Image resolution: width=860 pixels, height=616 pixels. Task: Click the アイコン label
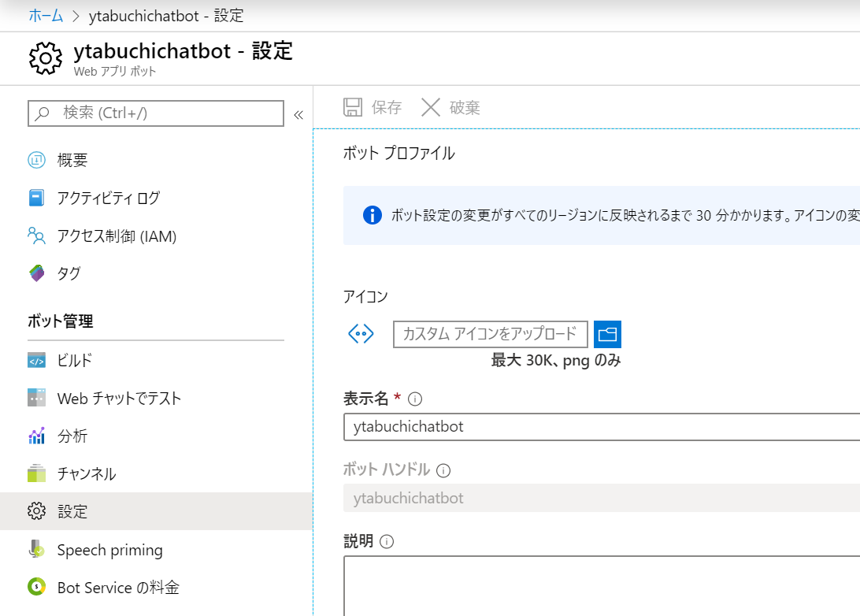point(365,297)
